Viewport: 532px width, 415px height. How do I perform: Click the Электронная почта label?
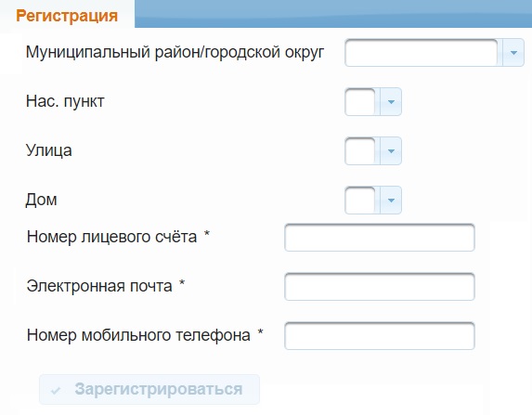tap(99, 286)
